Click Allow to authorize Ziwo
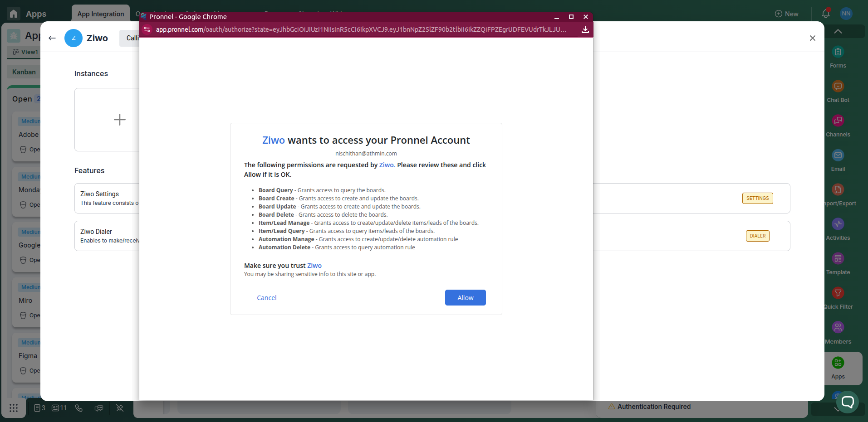Image resolution: width=868 pixels, height=422 pixels. click(465, 297)
